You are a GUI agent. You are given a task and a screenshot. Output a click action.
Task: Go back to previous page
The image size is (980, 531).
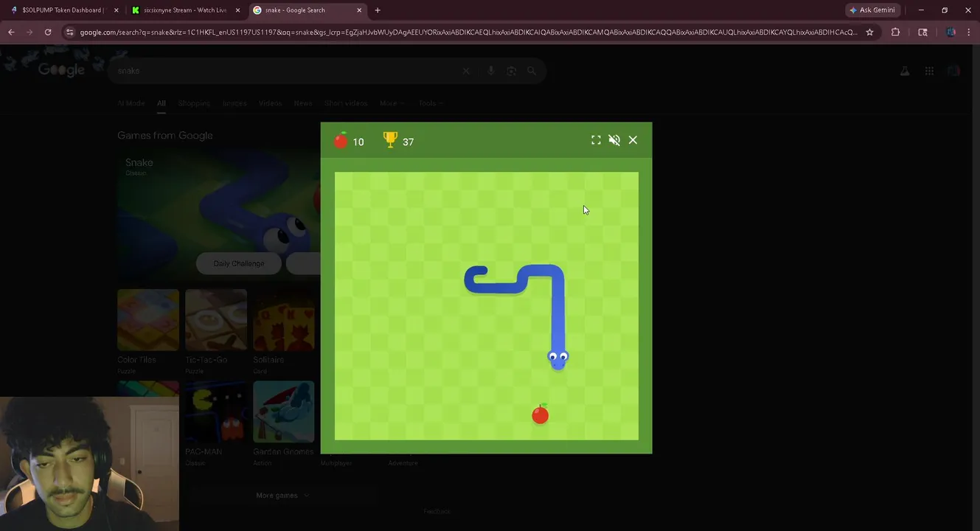(11, 32)
